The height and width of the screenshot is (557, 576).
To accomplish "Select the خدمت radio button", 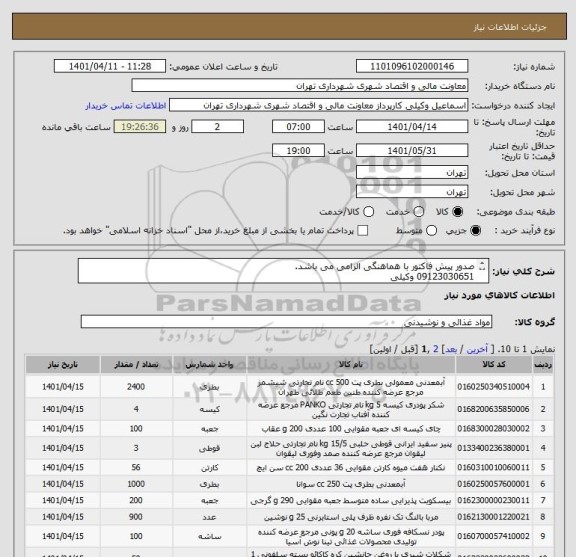I will tap(419, 212).
